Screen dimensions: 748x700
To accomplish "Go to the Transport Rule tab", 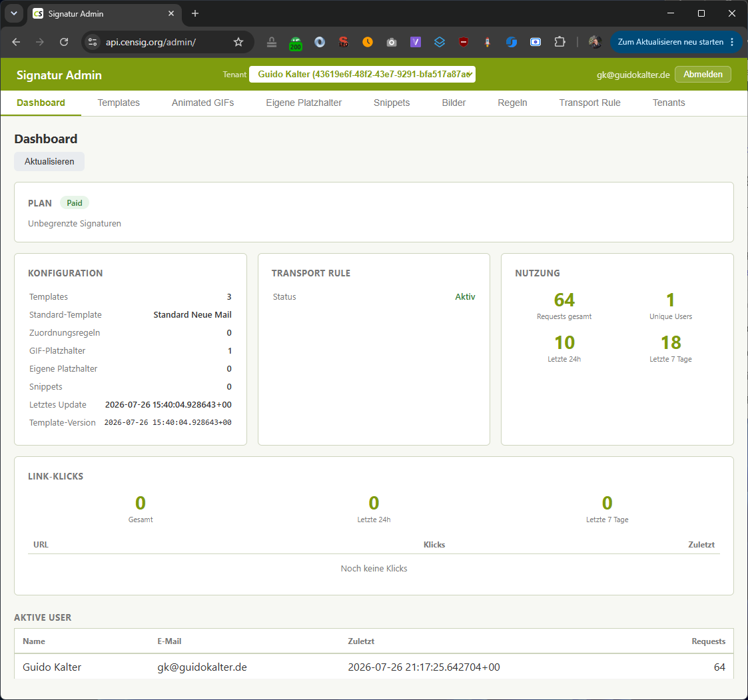I will pos(589,103).
